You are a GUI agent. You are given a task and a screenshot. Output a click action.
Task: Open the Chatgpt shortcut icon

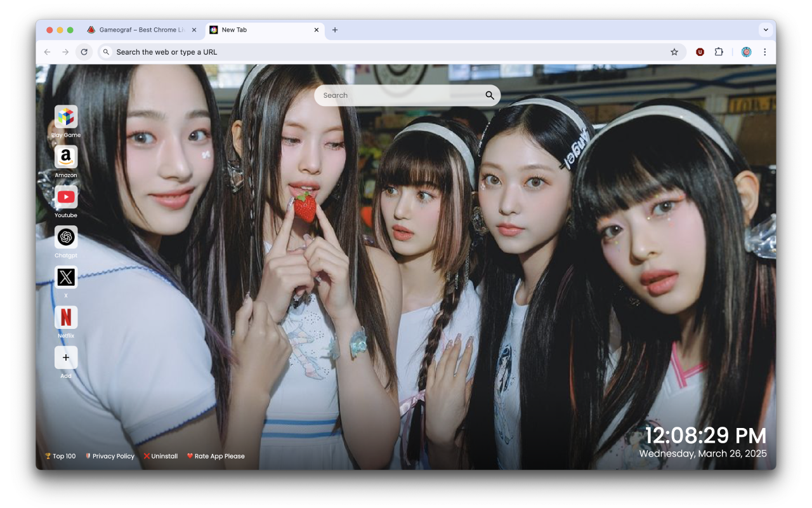pos(66,237)
